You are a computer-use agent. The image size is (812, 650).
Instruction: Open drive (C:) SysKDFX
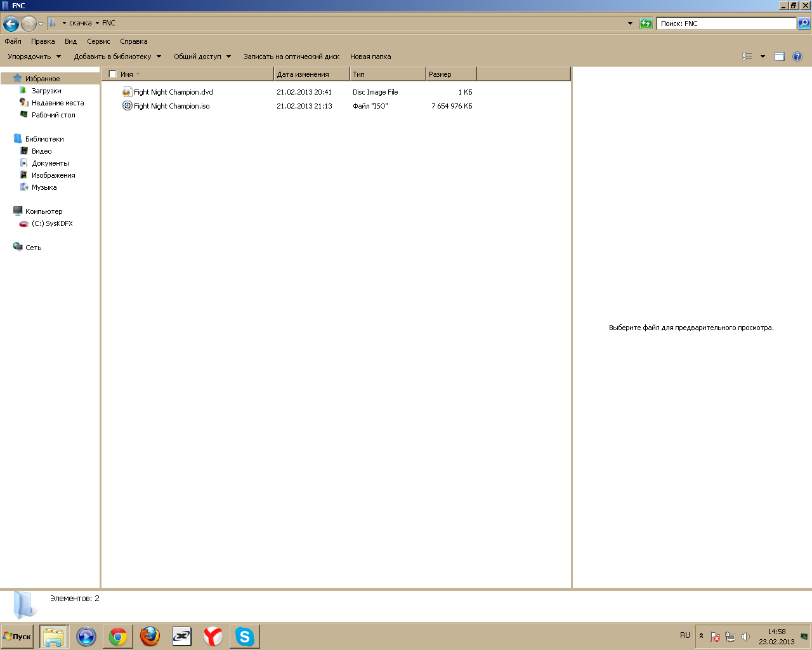click(52, 223)
